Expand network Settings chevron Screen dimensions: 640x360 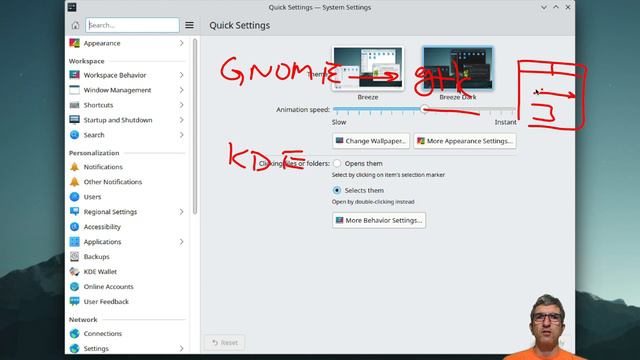(182, 348)
